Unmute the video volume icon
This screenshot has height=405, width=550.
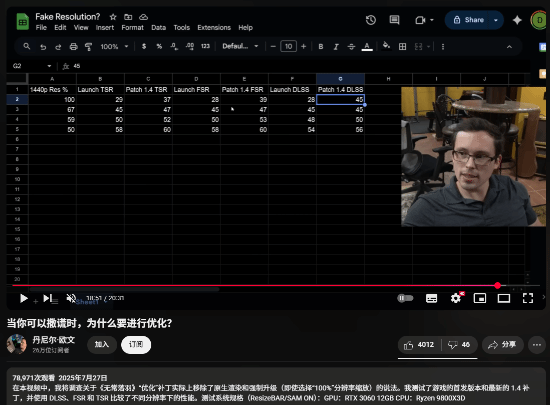click(x=71, y=298)
